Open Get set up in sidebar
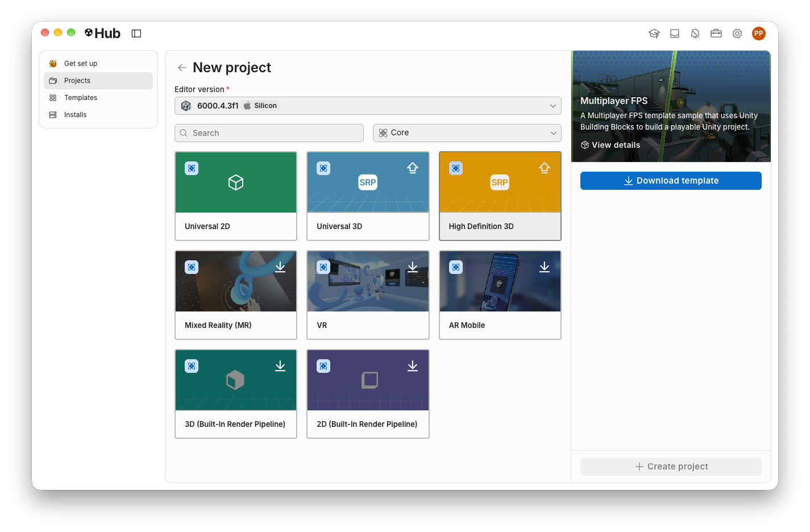 point(98,64)
